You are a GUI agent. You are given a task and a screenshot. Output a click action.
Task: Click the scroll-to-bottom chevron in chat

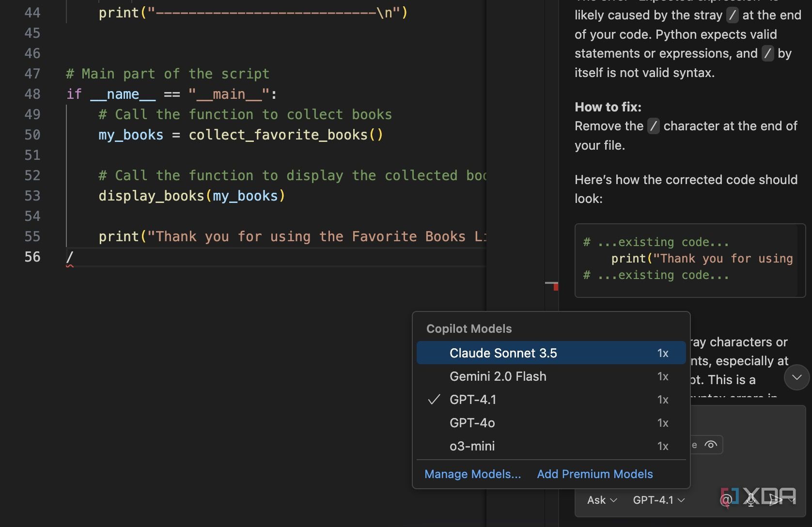tap(796, 377)
